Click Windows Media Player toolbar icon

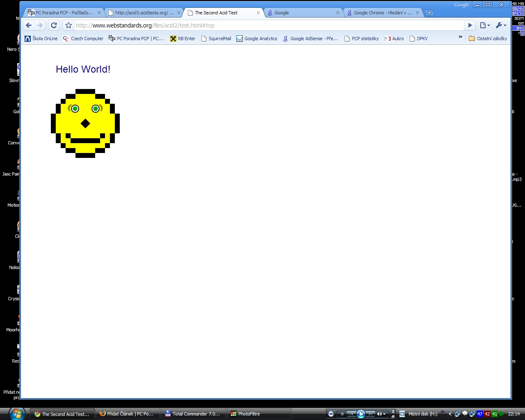331,414
